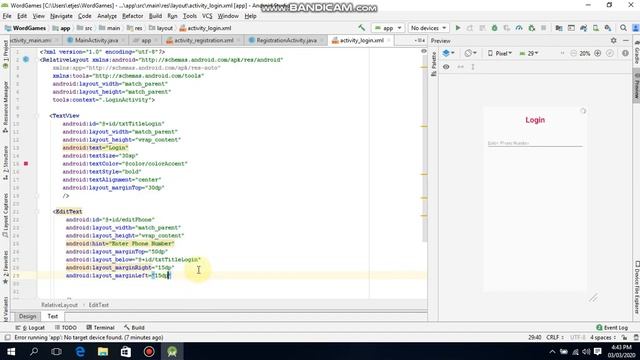Open the AVD Manager toolbar icon
This screenshot has height=360, width=640.
point(596,28)
